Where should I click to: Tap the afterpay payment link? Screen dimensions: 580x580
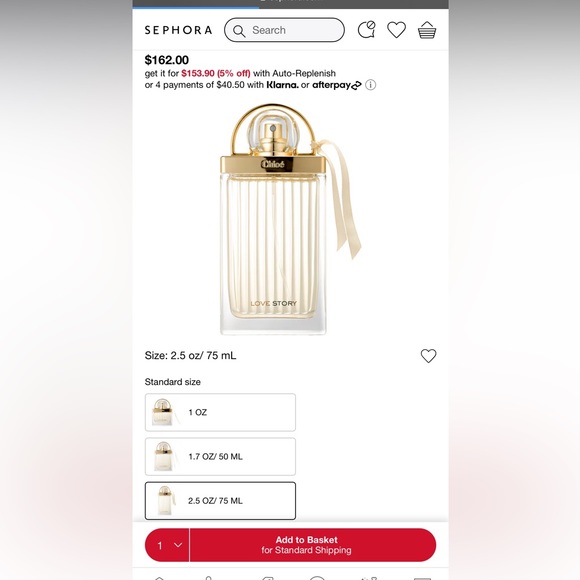click(x=337, y=85)
